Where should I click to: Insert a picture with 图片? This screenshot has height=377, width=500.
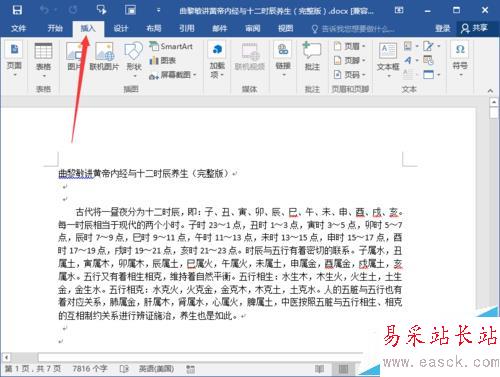[x=74, y=57]
